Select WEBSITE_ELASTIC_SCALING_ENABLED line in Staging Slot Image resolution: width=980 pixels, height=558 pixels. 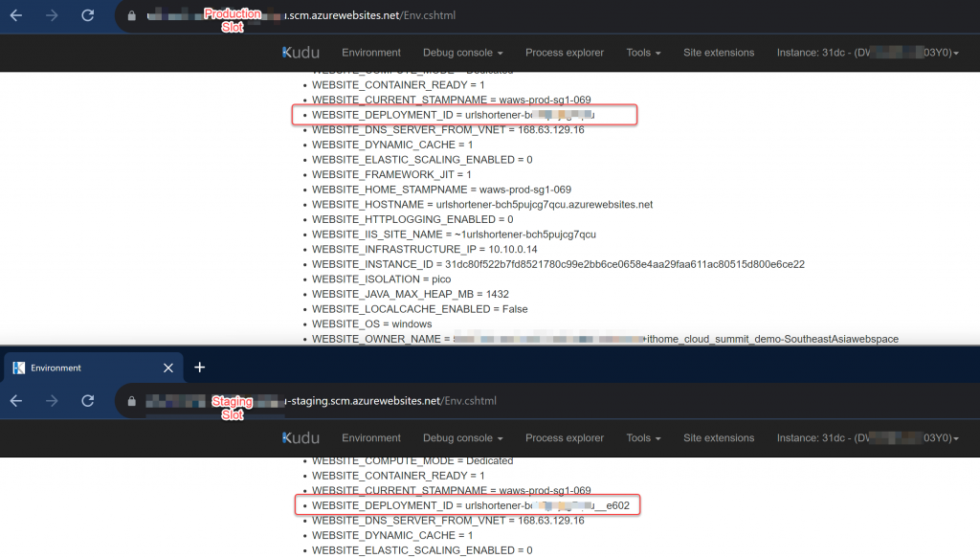422,550
